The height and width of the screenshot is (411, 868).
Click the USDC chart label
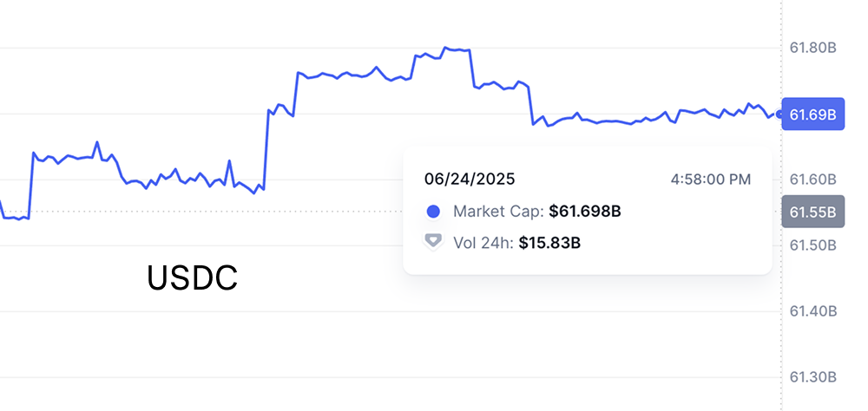point(192,278)
